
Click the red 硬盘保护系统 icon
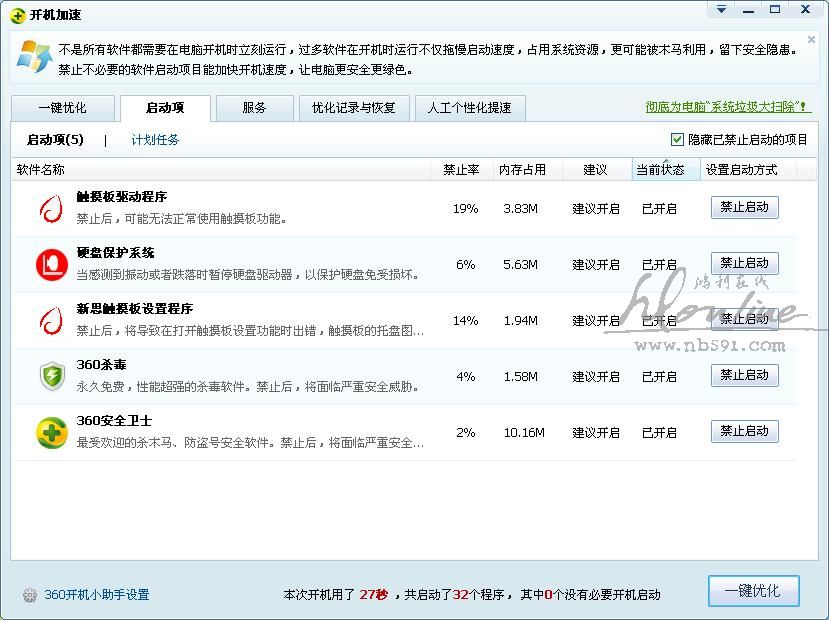pyautogui.click(x=51, y=264)
